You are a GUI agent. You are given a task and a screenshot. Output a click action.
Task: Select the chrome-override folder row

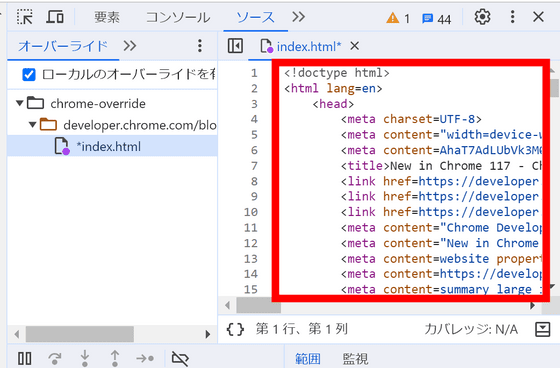click(112, 103)
